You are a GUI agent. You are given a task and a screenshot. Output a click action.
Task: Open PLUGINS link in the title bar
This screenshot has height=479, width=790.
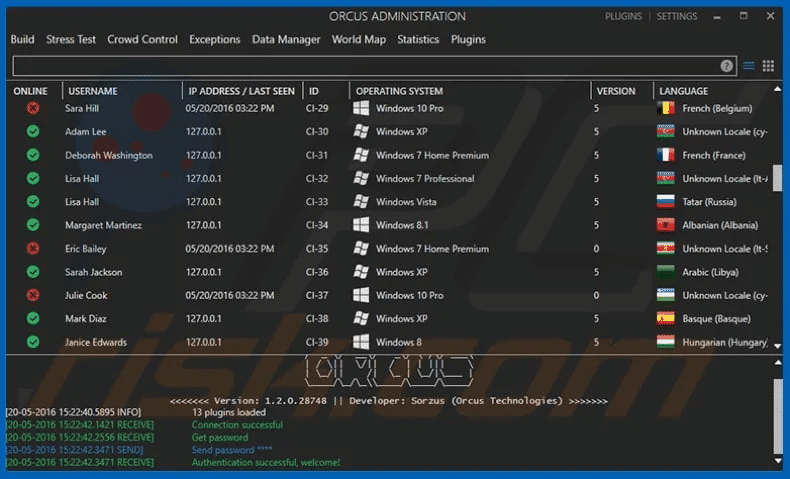(624, 17)
